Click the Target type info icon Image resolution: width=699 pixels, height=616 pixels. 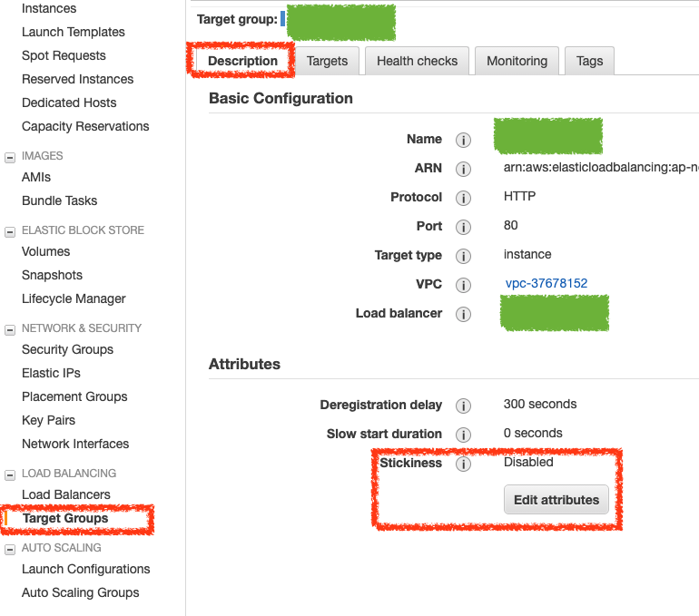coord(463,256)
